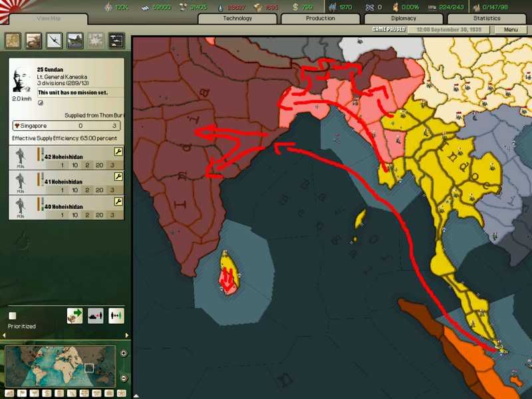Click 'This unit has no mission set.'
The height and width of the screenshot is (399, 532).
72,92
